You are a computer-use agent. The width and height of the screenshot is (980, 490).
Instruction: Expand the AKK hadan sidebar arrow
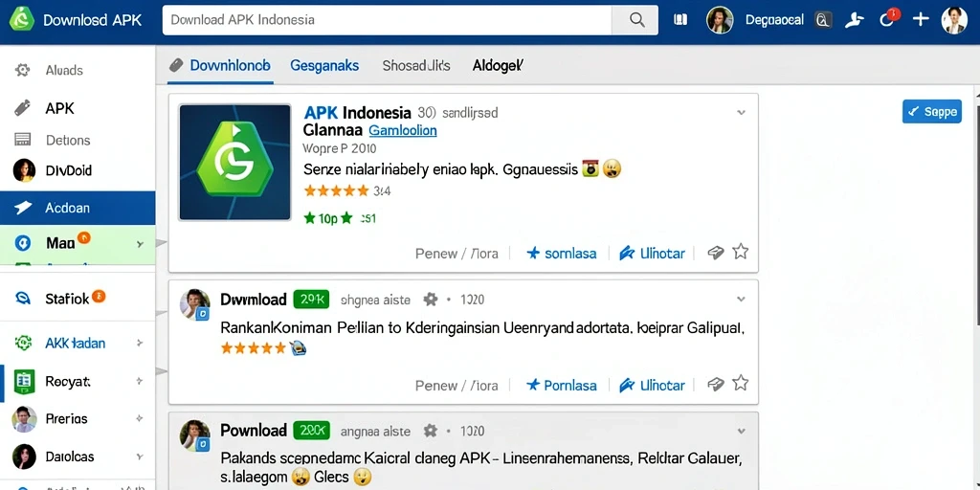coord(140,344)
